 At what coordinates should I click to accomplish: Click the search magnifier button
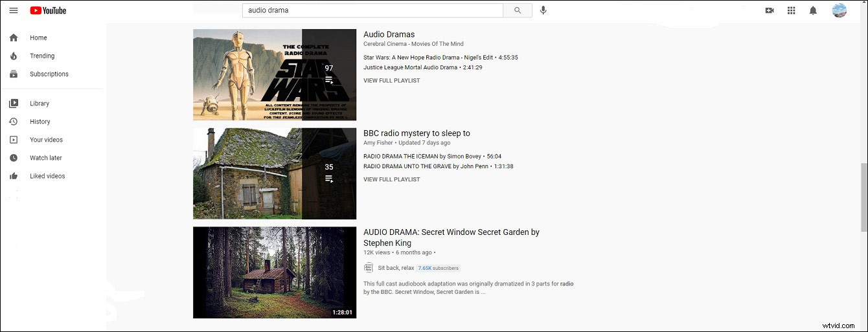[x=518, y=10]
